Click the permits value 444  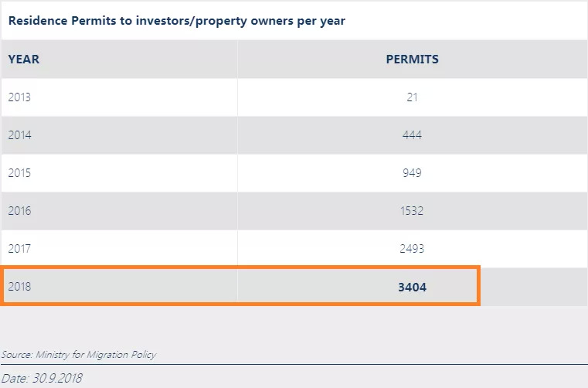tap(412, 134)
